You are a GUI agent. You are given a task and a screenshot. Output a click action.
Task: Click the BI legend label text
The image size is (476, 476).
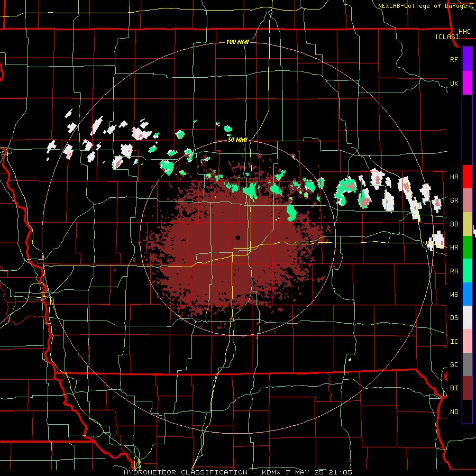point(454,388)
